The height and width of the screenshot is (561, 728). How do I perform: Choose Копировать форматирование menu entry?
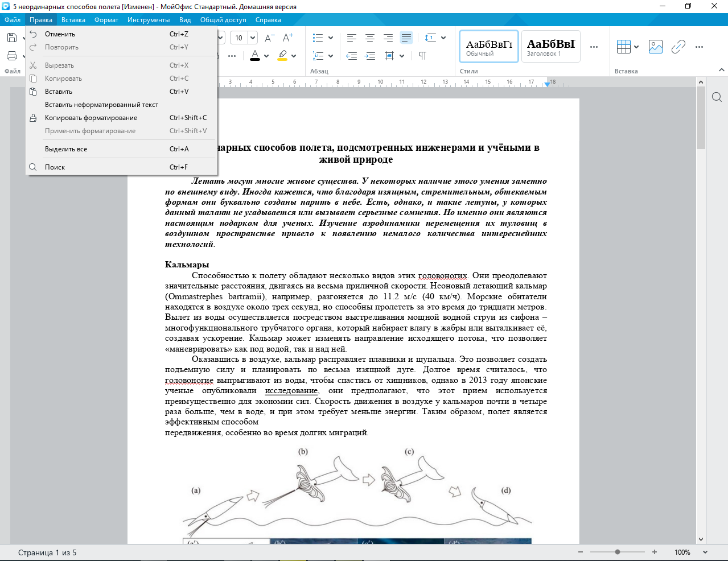[x=121, y=118]
